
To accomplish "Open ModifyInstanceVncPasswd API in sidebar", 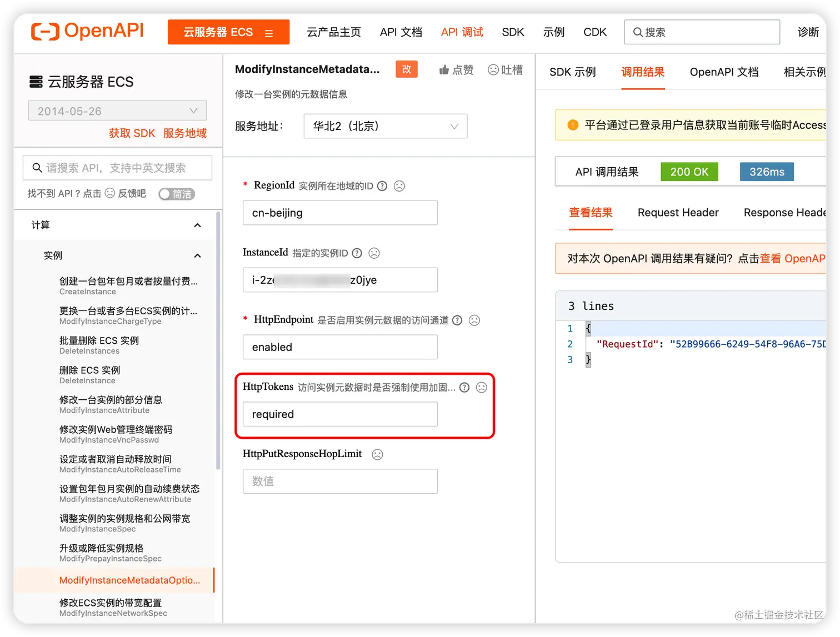I will (x=116, y=434).
